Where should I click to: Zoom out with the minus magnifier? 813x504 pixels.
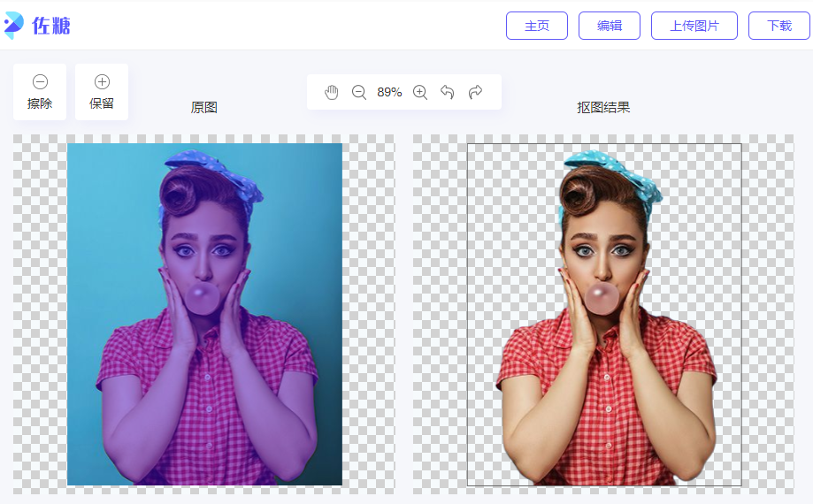(359, 92)
